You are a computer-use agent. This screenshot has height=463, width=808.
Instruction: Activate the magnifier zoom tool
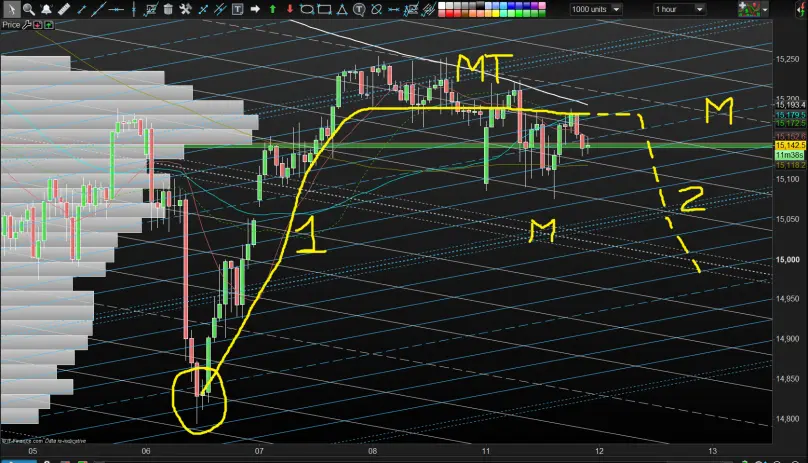29,9
